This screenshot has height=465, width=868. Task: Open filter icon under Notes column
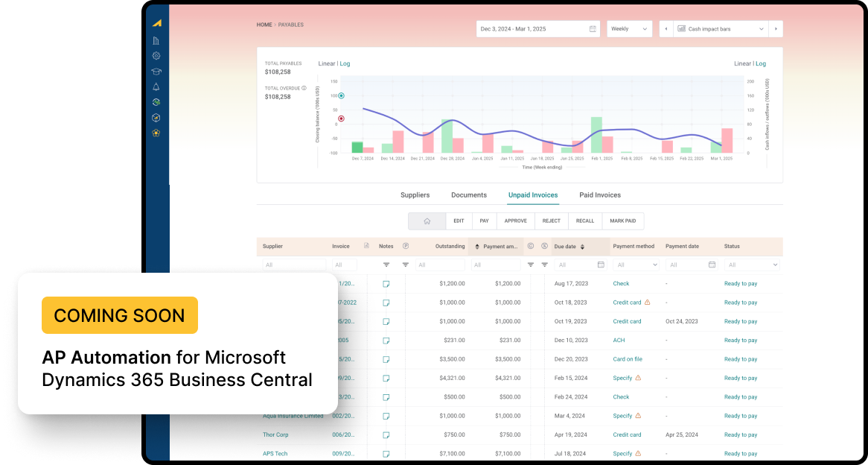(x=386, y=265)
